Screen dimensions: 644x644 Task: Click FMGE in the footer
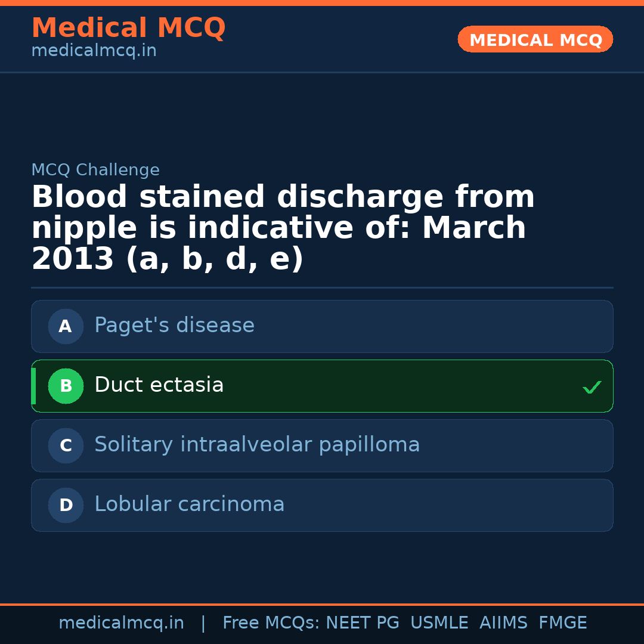pos(562,623)
